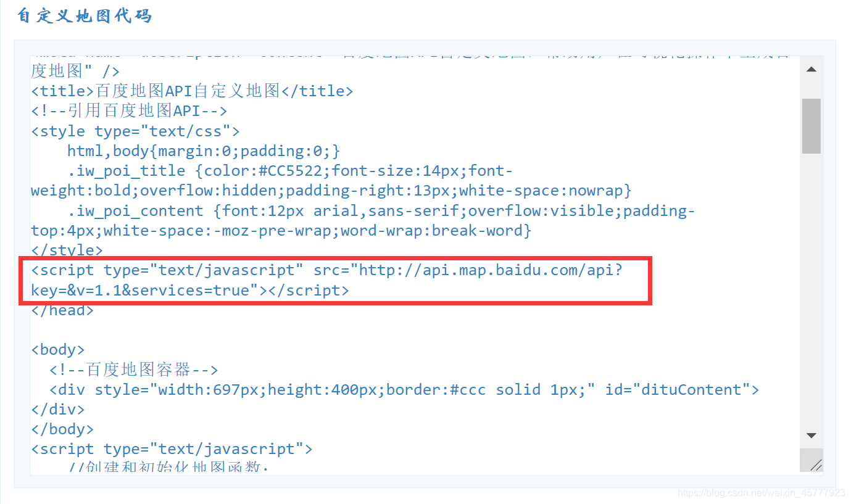Click the last <script type="text/javascript"> line
Image resolution: width=851 pixels, height=504 pixels.
[172, 449]
